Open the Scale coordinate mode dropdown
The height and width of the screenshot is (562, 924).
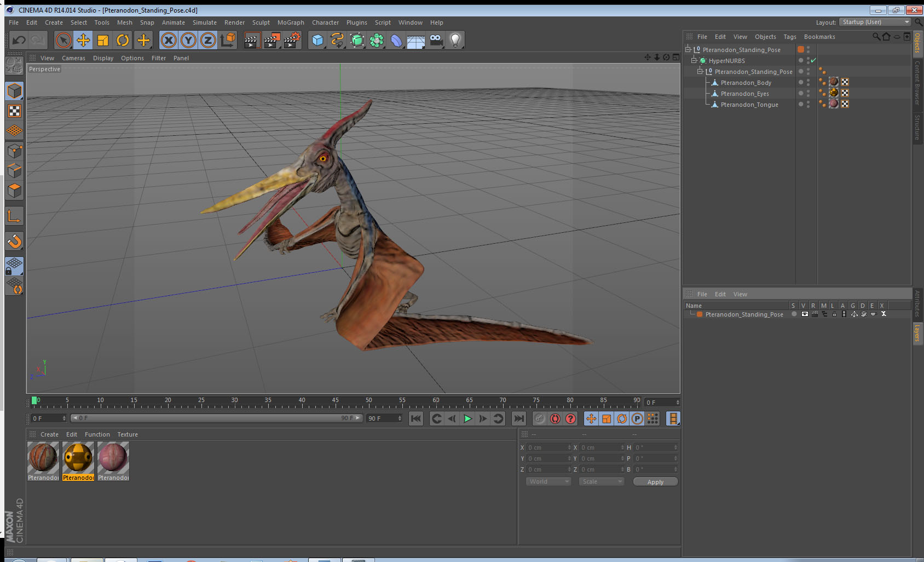[602, 481]
